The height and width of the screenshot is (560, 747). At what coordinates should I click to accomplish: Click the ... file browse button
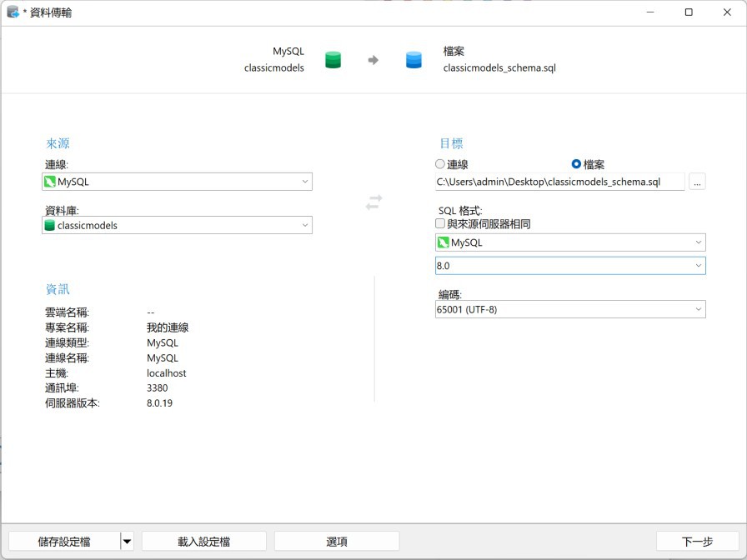[x=697, y=182]
